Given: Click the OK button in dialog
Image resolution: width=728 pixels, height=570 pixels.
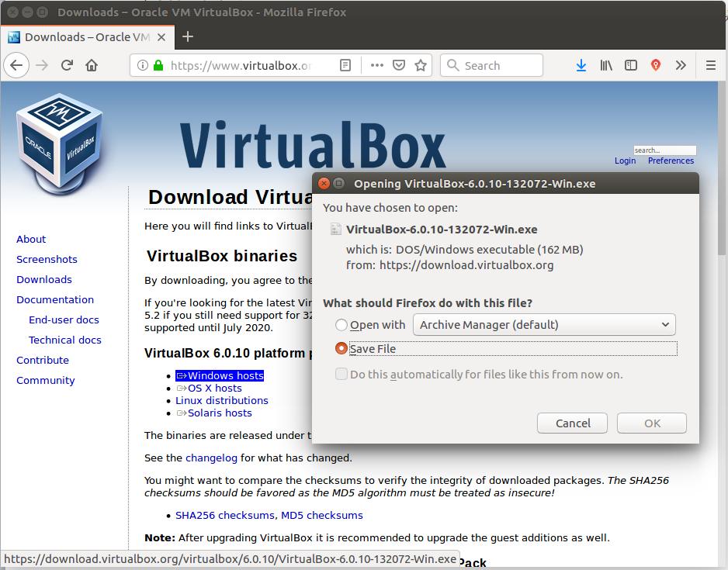Looking at the screenshot, I should [652, 423].
